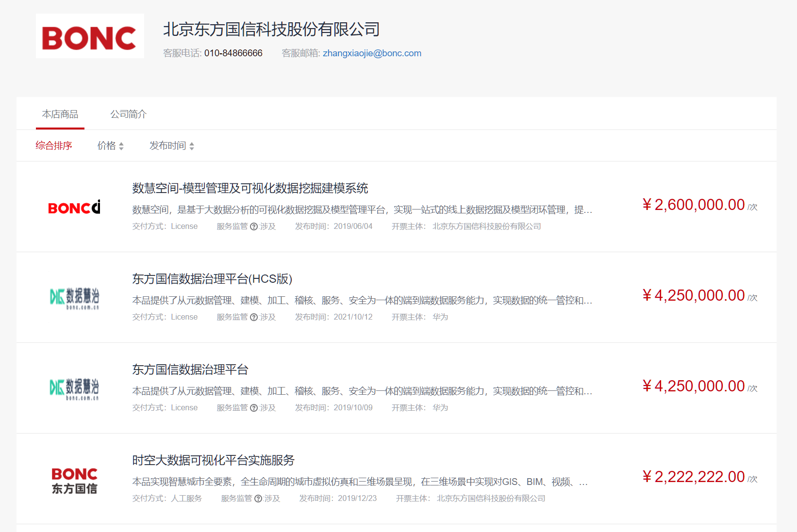797x532 pixels.
Task: Click 服务监管 help icon in HCS版 row
Action: pyautogui.click(x=254, y=317)
